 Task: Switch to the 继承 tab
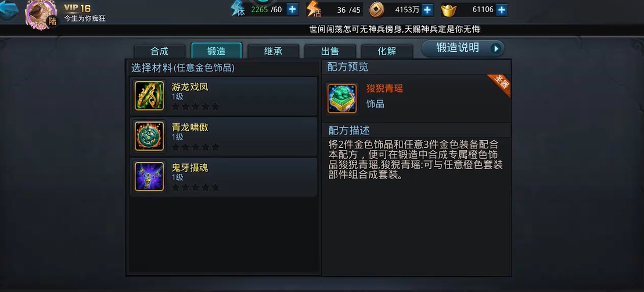click(273, 51)
